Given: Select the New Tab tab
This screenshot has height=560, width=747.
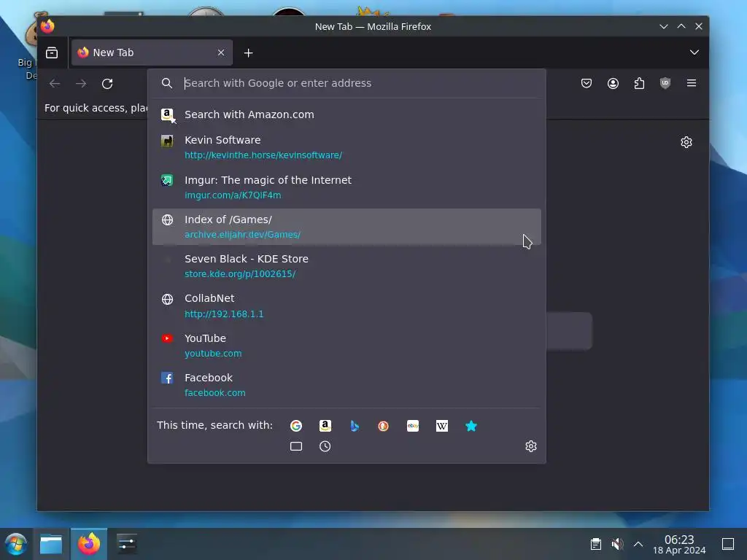Looking at the screenshot, I should pos(152,52).
